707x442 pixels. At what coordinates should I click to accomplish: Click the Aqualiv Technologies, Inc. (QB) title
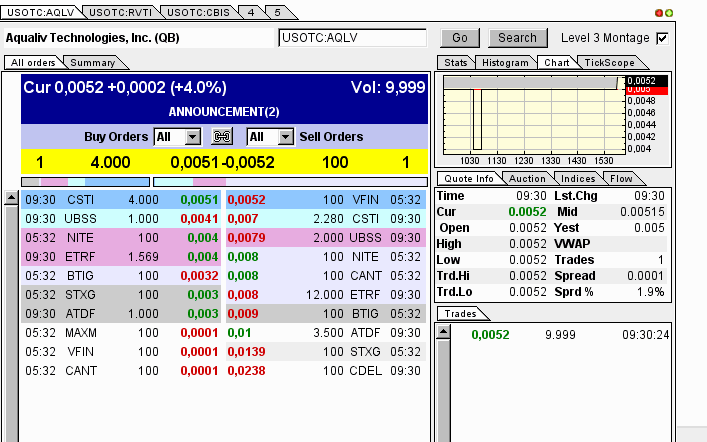(92, 38)
